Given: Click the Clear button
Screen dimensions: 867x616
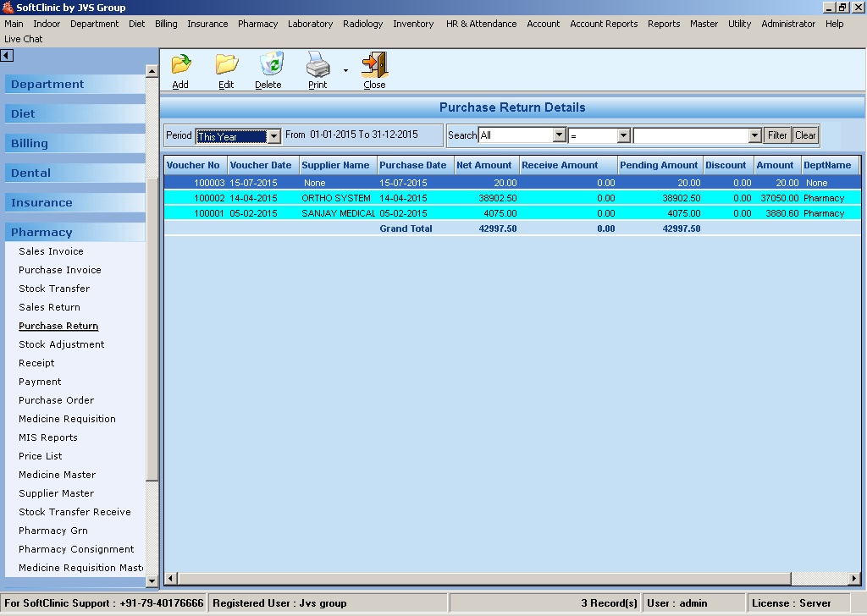Looking at the screenshot, I should 805,135.
